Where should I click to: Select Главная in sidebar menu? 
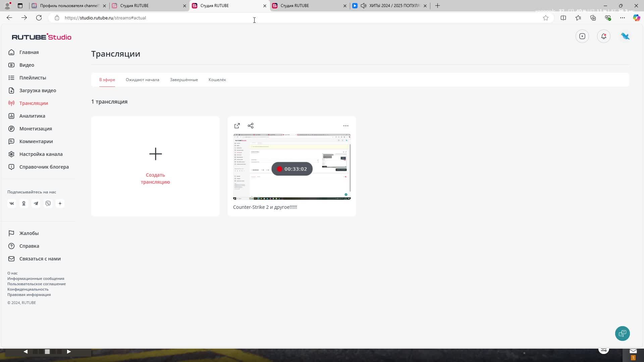[29, 52]
